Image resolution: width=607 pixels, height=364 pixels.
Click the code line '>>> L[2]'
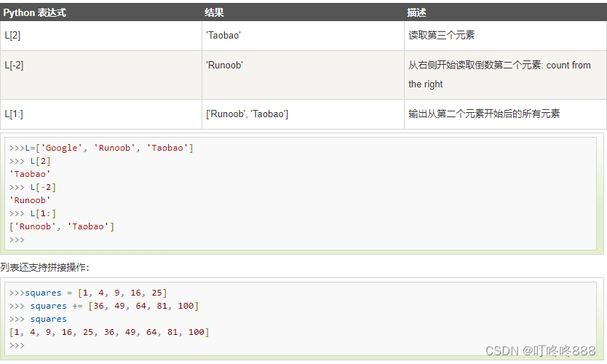[30, 161]
